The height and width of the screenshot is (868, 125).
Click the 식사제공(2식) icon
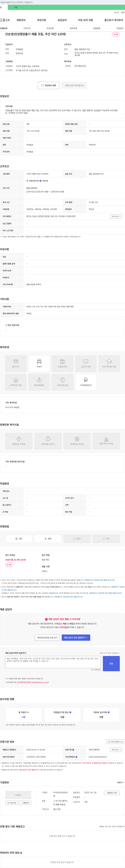pos(86,382)
